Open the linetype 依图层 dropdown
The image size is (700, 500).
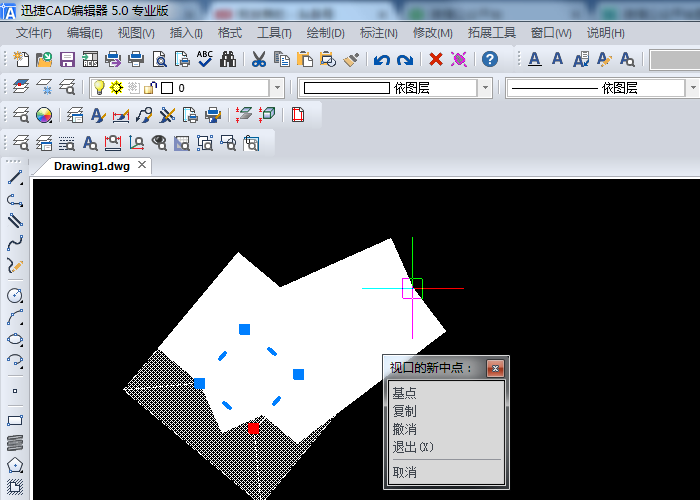[693, 88]
